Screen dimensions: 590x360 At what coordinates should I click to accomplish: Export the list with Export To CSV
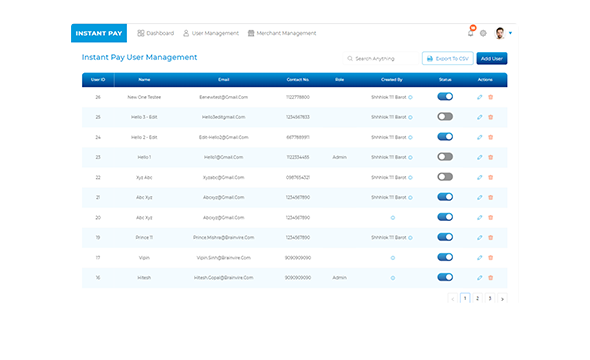pos(447,58)
